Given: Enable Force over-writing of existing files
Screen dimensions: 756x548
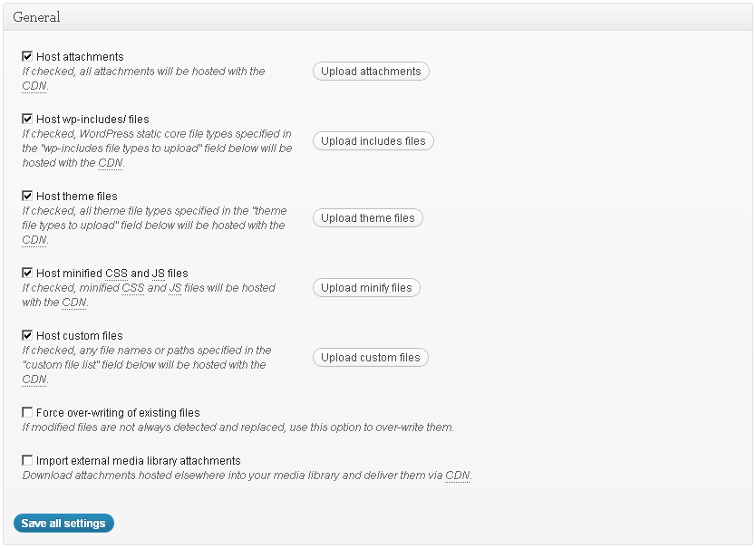Looking at the screenshot, I should click(x=27, y=412).
